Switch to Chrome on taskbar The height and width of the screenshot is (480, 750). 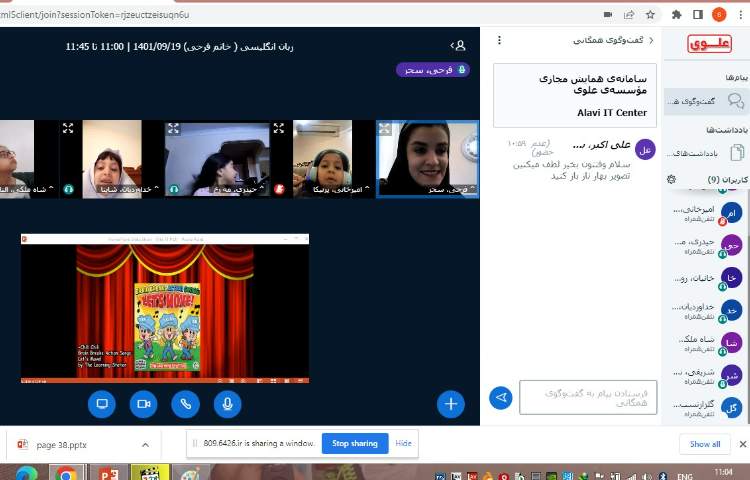click(x=66, y=473)
